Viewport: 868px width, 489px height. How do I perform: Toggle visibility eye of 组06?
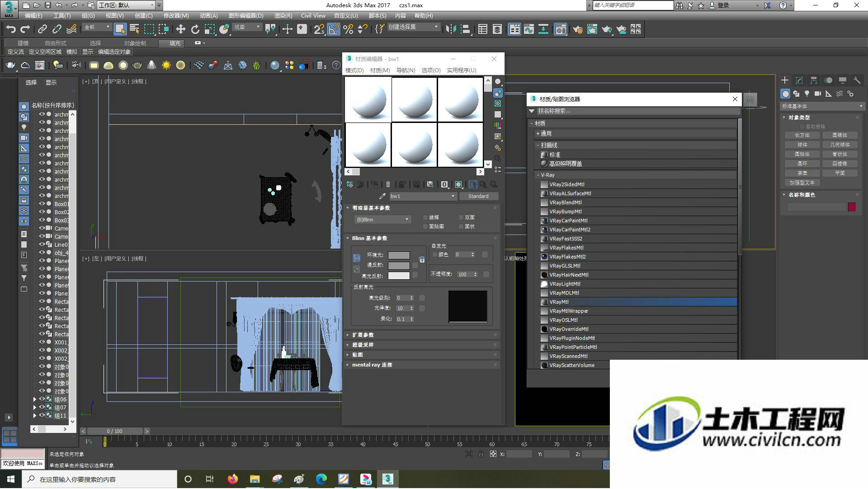coord(42,400)
